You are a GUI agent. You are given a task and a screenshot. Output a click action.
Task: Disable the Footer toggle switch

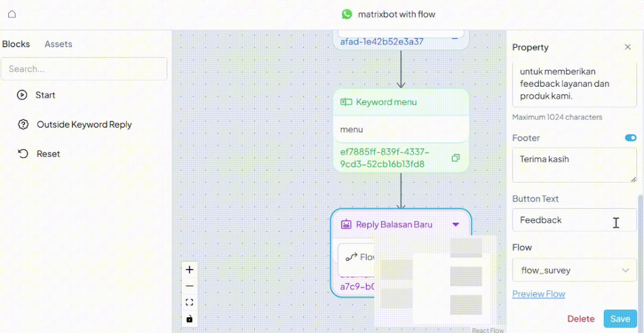coord(630,138)
